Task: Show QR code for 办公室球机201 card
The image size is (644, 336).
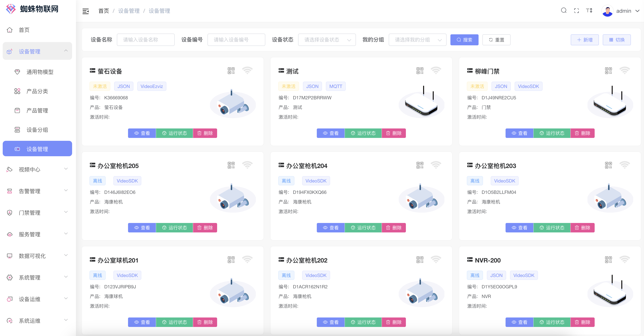Action: click(x=231, y=260)
